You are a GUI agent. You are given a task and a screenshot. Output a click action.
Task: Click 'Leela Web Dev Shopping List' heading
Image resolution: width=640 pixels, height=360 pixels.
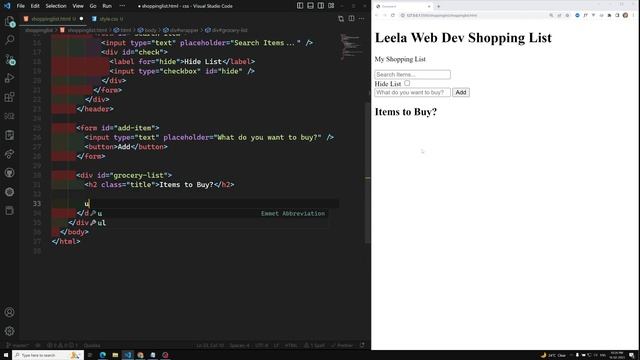coord(463,38)
